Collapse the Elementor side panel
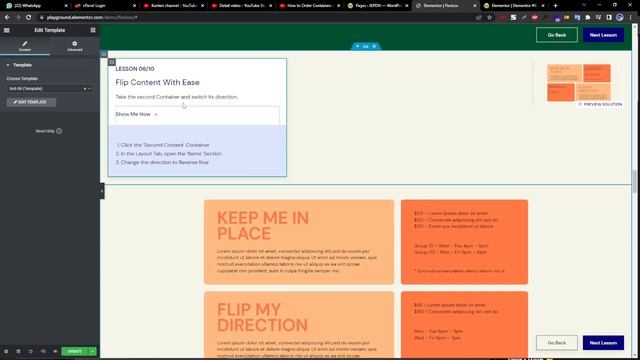This screenshot has width=640, height=360. 102,191
